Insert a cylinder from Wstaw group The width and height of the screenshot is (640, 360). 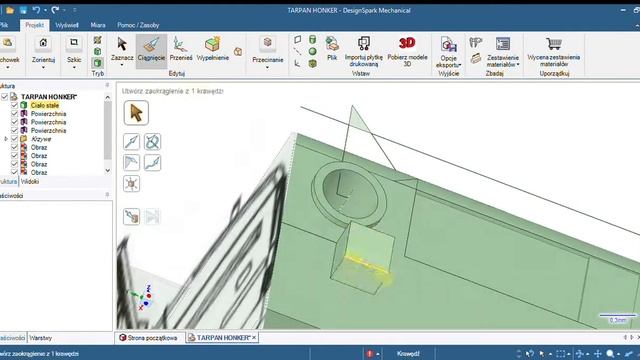(x=312, y=40)
